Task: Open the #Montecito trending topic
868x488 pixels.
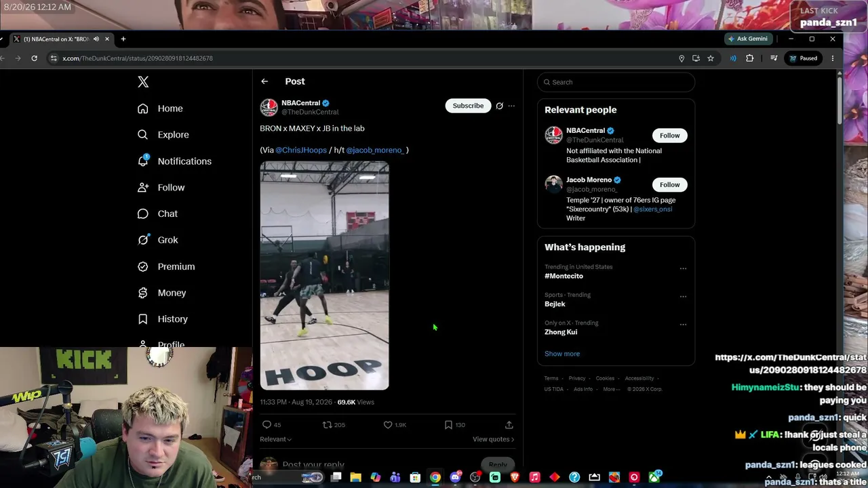Action: tap(564, 276)
